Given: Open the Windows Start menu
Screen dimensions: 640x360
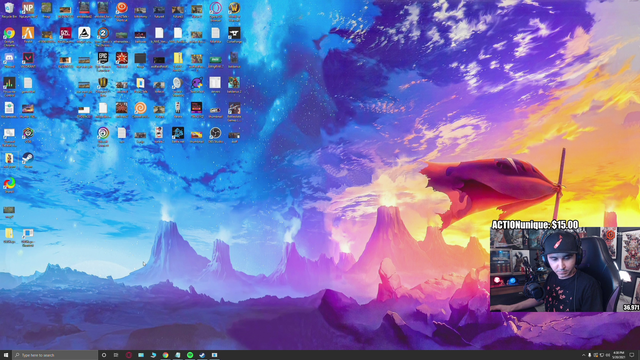Looking at the screenshot, I should point(6,355).
